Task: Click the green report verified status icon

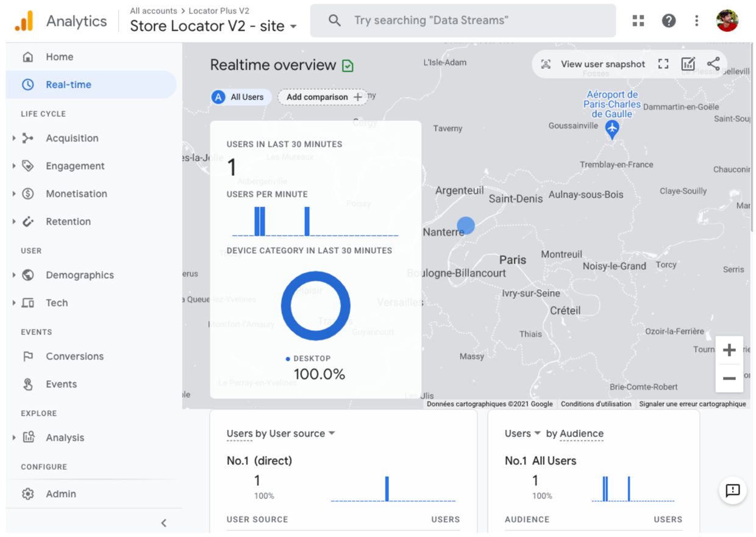Action: (x=348, y=66)
